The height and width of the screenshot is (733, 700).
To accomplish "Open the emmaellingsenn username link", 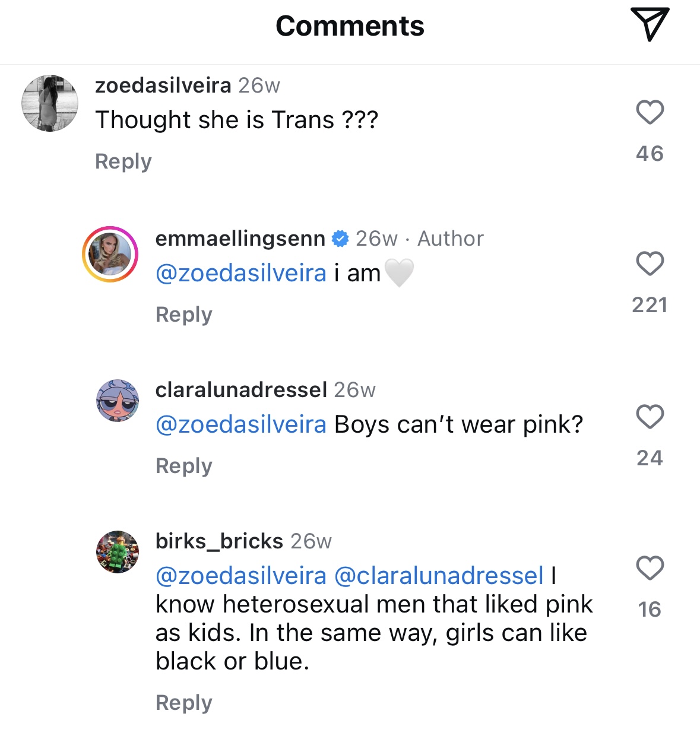I will [x=240, y=239].
